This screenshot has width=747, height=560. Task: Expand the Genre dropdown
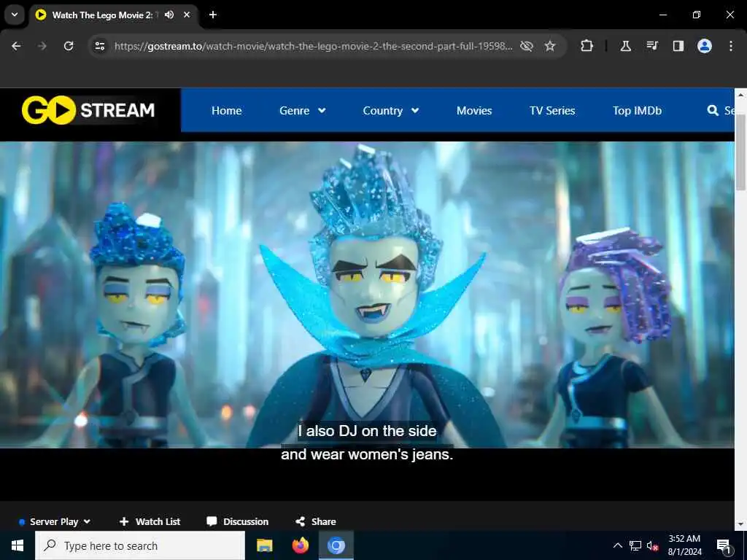coord(303,111)
